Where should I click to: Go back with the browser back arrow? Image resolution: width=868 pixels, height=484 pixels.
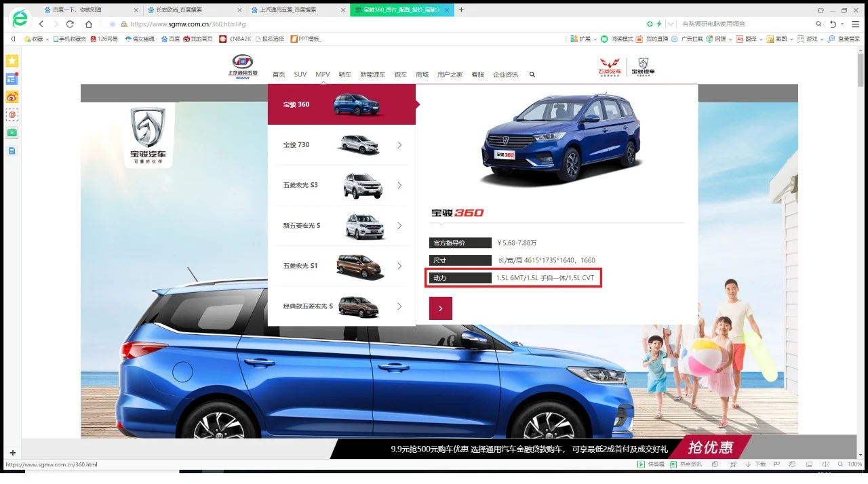[41, 24]
